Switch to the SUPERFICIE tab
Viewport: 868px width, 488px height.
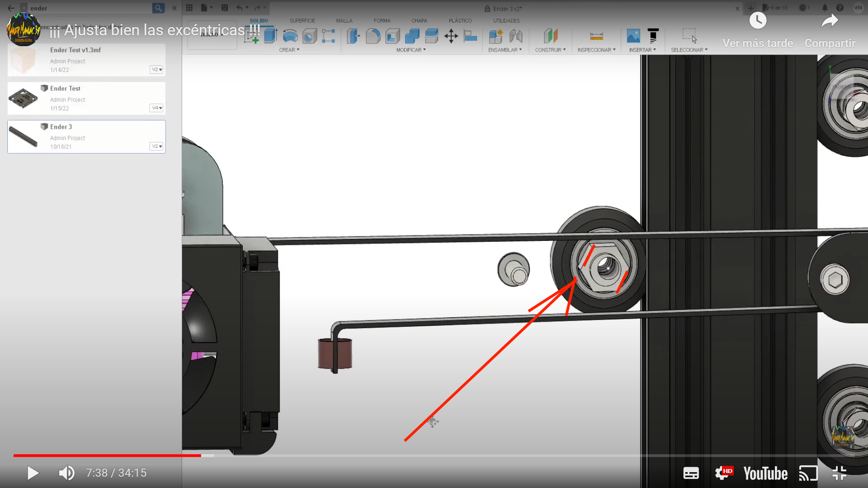point(302,21)
